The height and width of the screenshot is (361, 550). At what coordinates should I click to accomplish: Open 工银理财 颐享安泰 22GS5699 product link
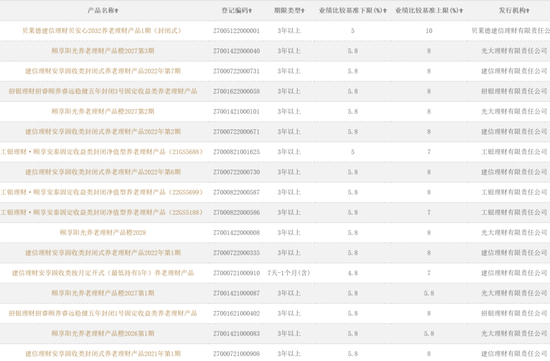point(102,192)
